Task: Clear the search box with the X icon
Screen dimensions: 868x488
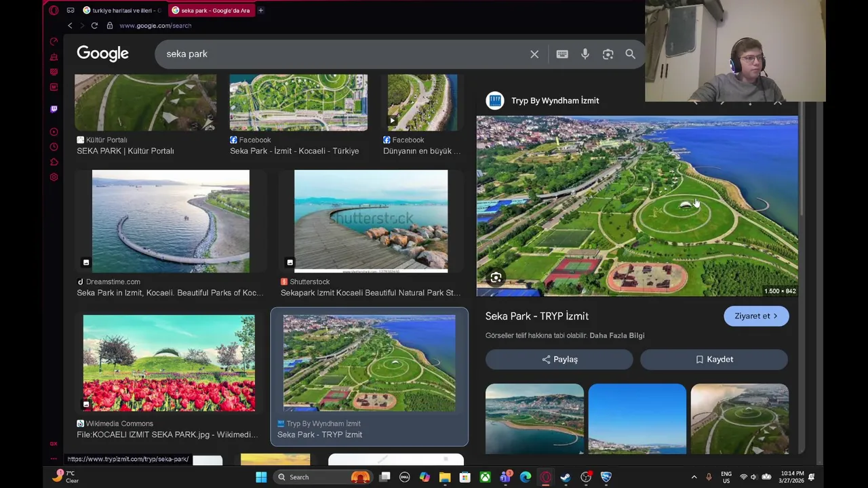Action: (x=534, y=54)
